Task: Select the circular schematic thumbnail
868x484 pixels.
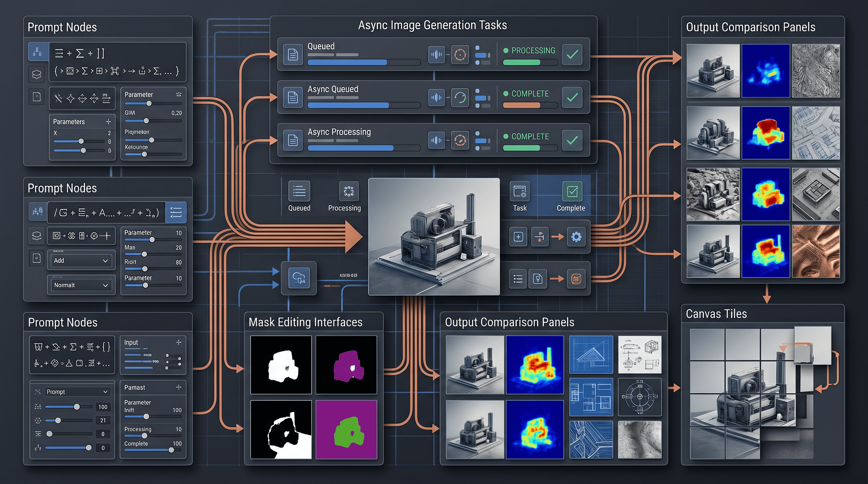Action: pyautogui.click(x=640, y=397)
